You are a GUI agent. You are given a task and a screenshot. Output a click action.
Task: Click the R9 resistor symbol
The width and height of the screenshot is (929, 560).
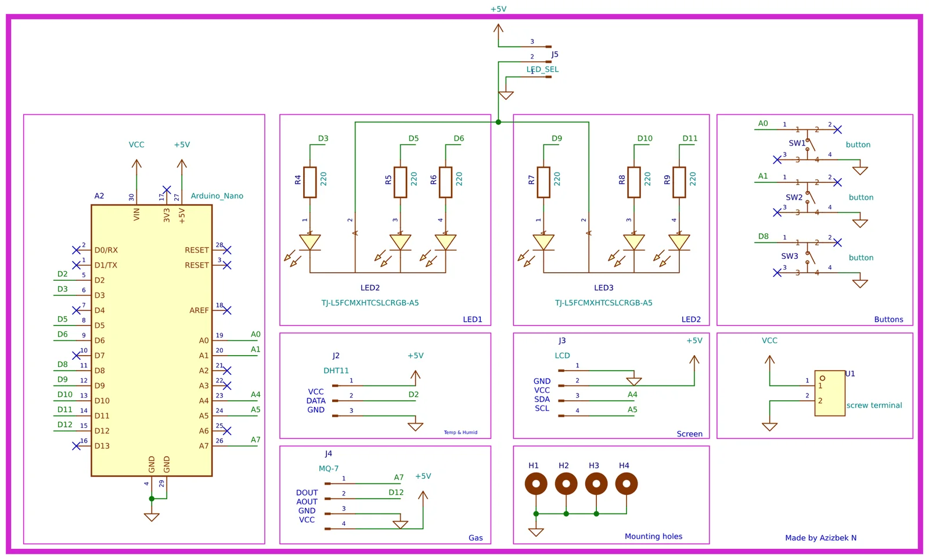coord(679,182)
